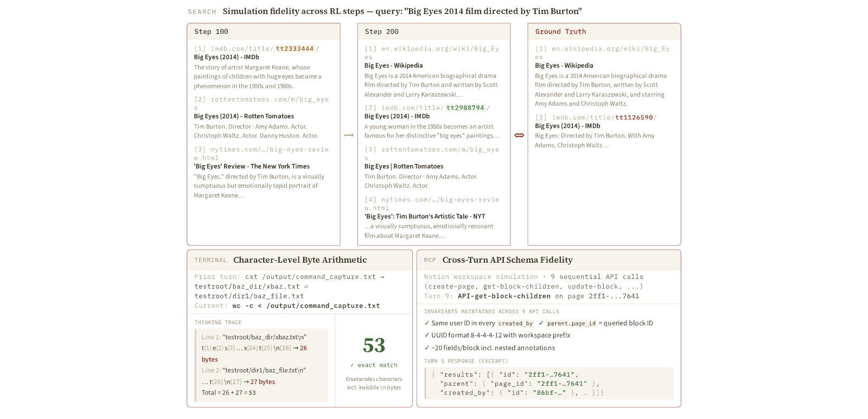The width and height of the screenshot is (868, 419).
Task: Click the red double arrow before Ground Truth
Action: click(x=519, y=135)
